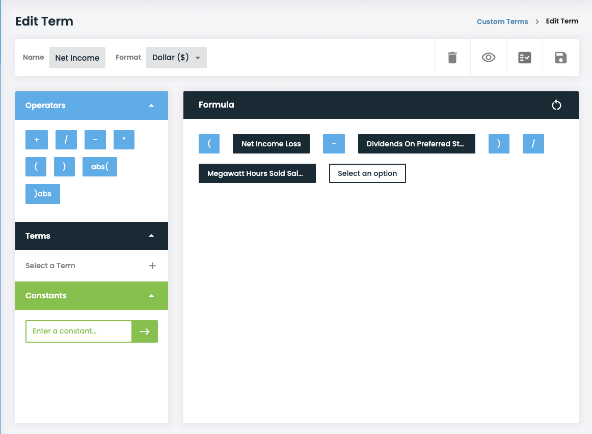Add the minus operator from Operators panel
This screenshot has width=592, height=434.
pyautogui.click(x=95, y=140)
